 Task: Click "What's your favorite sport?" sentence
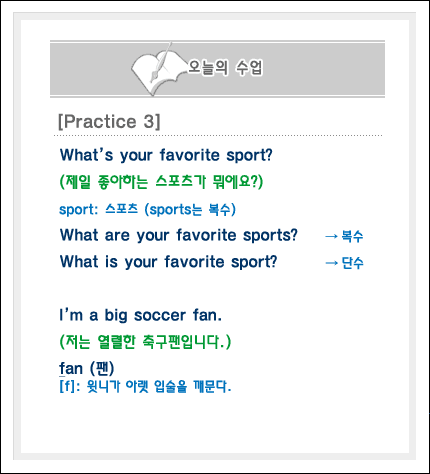click(166, 155)
